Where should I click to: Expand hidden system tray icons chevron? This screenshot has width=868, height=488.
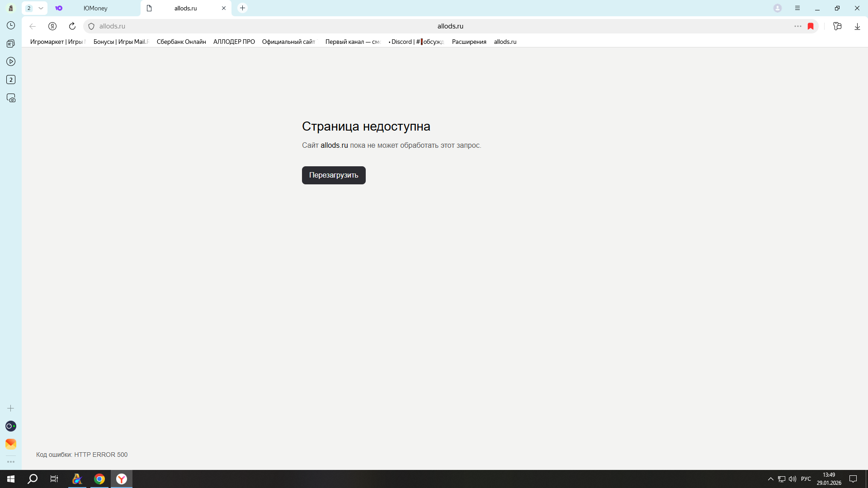(770, 479)
